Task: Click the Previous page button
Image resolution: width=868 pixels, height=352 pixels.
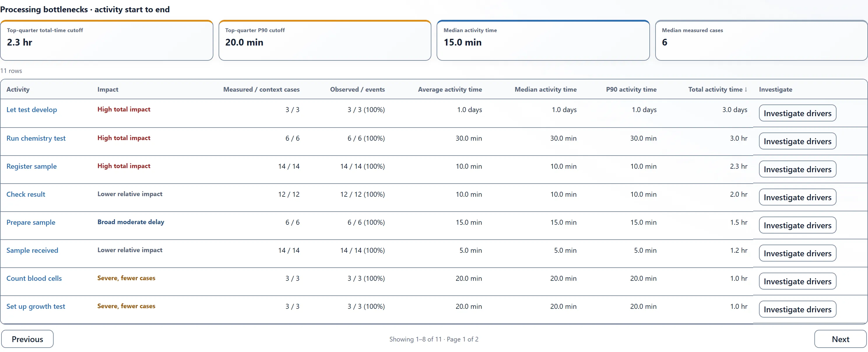Action: [x=27, y=339]
